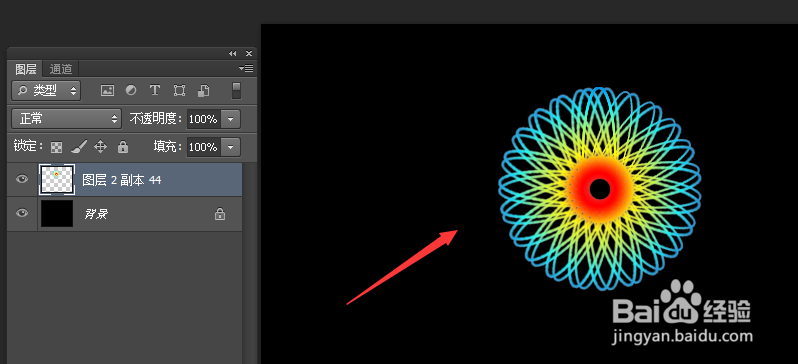Image resolution: width=798 pixels, height=364 pixels.
Task: Collapse the panel with double arrows
Action: (233, 53)
